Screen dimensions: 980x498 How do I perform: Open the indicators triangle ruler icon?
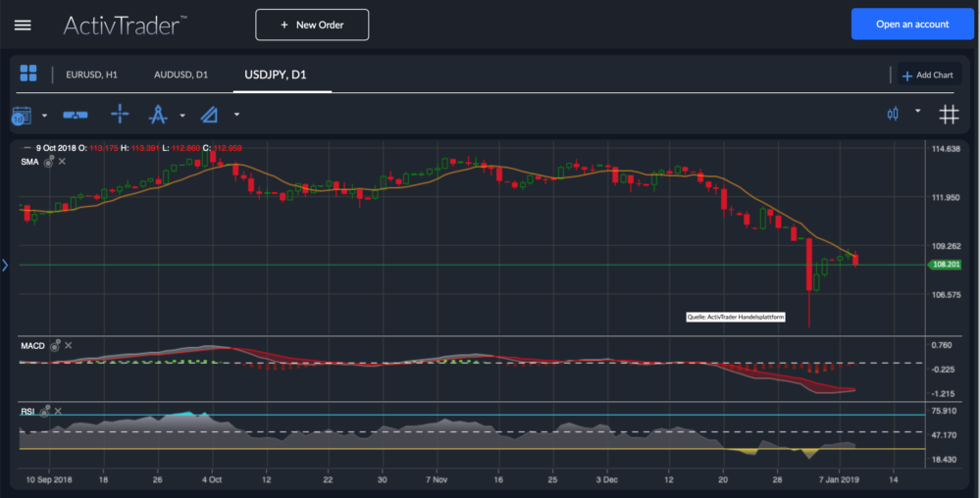tap(209, 115)
